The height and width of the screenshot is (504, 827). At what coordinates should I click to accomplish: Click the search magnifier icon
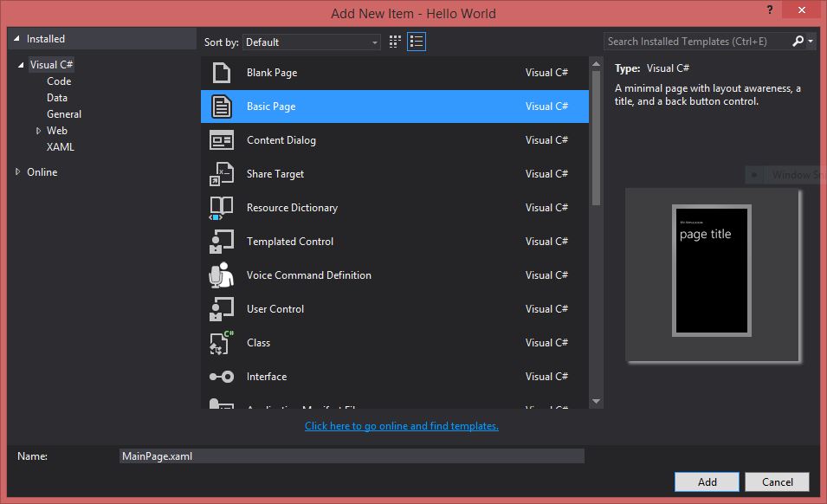(x=798, y=41)
